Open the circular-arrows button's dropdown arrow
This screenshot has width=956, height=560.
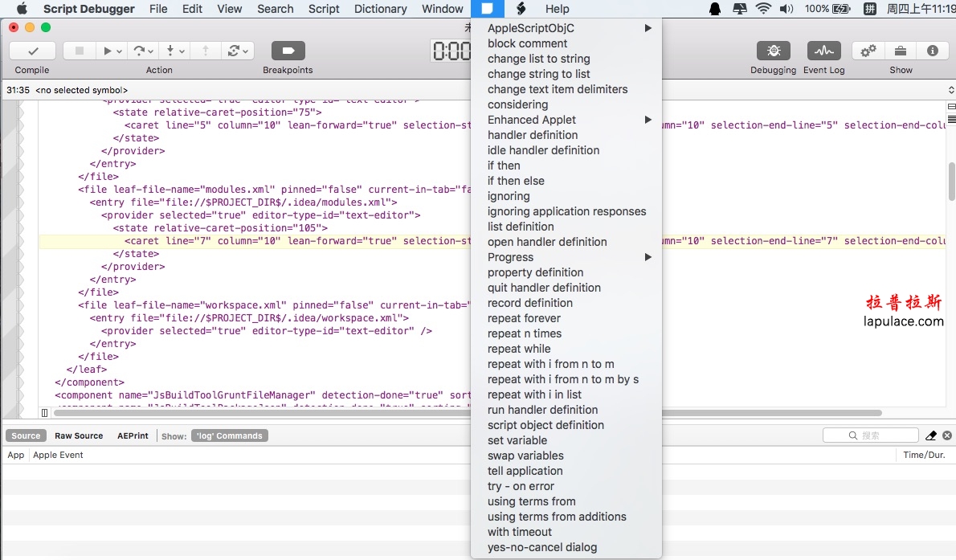[245, 51]
